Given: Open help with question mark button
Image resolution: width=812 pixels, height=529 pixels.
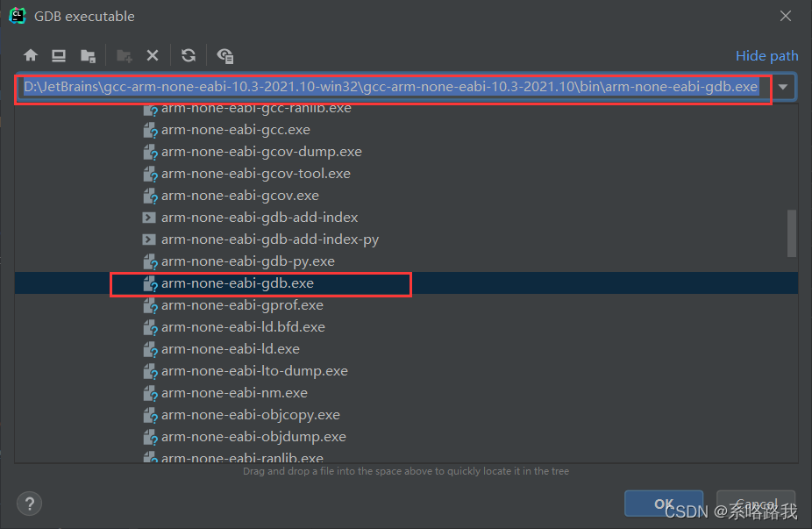Looking at the screenshot, I should 30,504.
